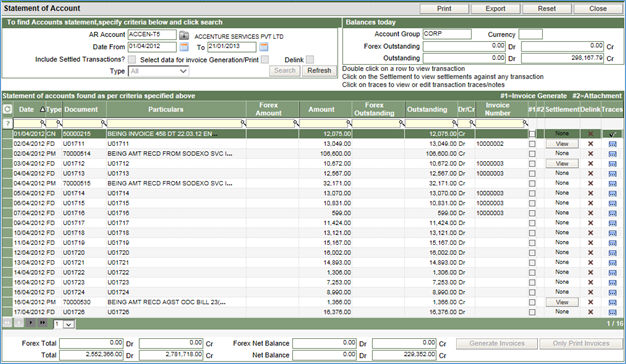Tick invoice checkbox for row U01724
This screenshot has width=626, height=364.
(532, 292)
